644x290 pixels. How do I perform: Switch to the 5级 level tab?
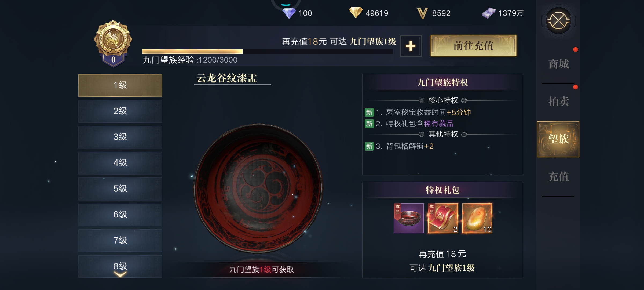pyautogui.click(x=120, y=189)
